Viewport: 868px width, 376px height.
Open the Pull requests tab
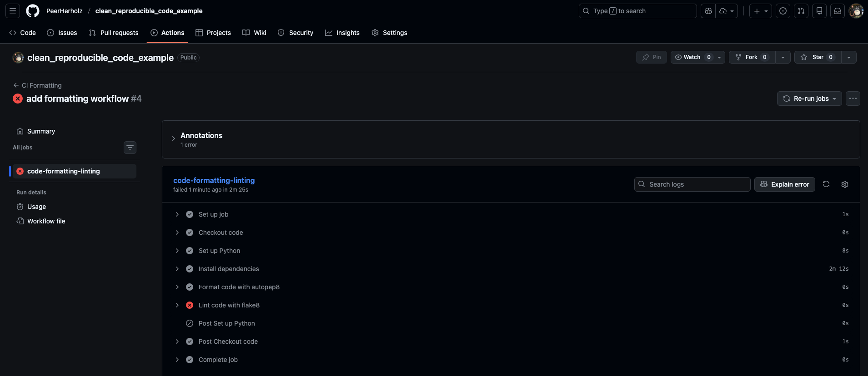coord(114,33)
